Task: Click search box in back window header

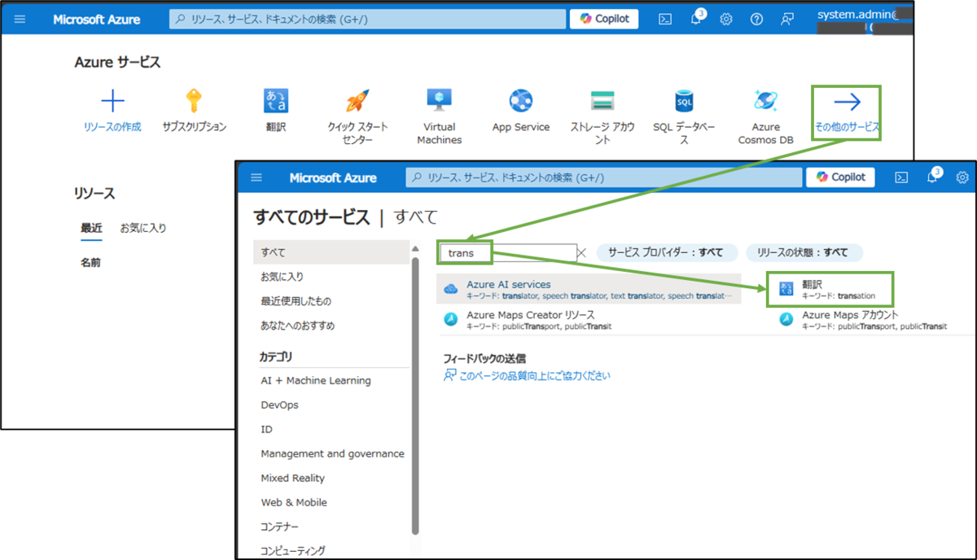Action: 367,19
